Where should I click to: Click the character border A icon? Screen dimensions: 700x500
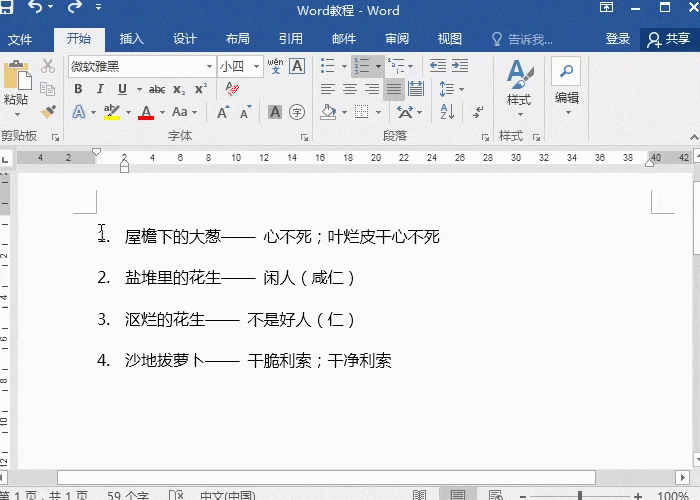pos(297,66)
